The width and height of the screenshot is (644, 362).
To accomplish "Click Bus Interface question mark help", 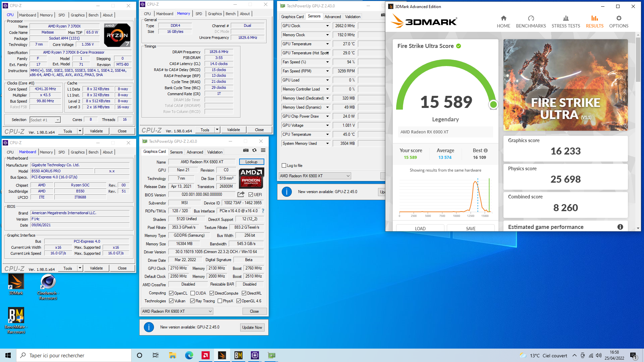I will (263, 211).
